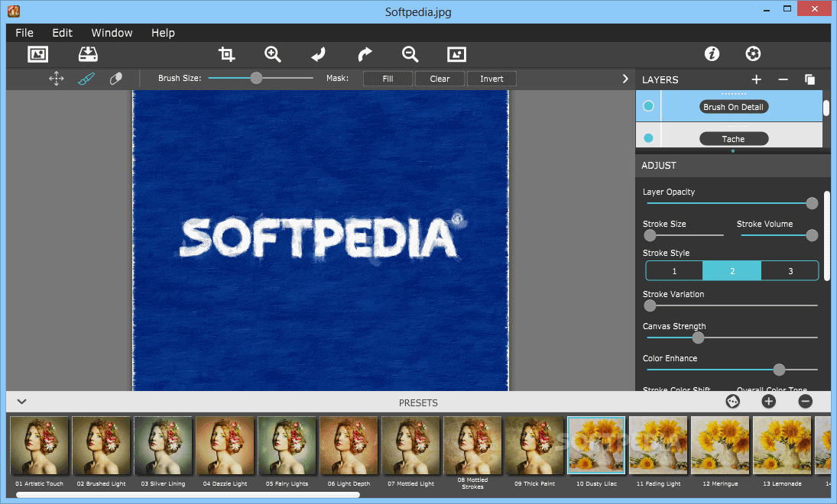
Task: Click the layers list scrollbar
Action: [826, 108]
